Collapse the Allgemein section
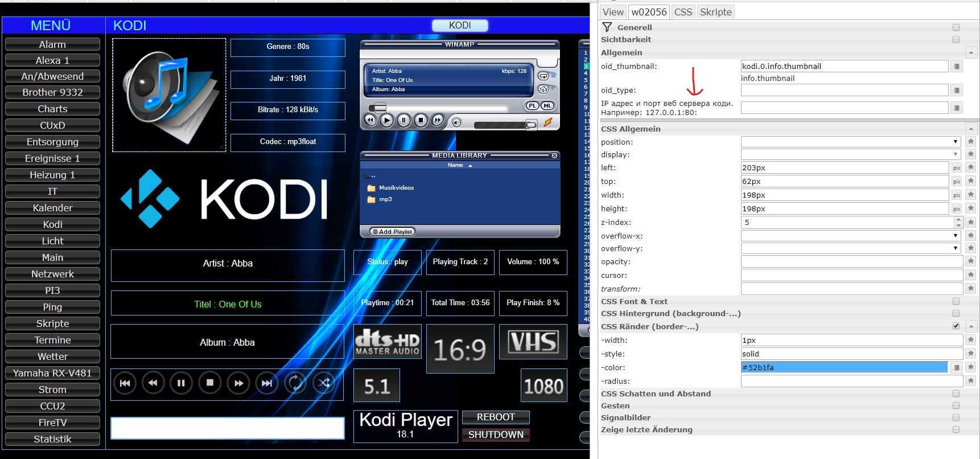The height and width of the screenshot is (459, 980). click(971, 52)
